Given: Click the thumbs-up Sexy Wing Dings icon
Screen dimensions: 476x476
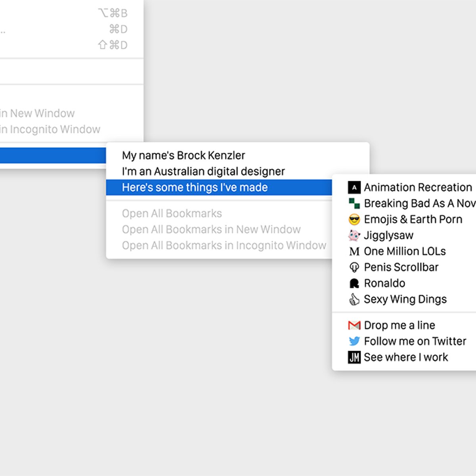Looking at the screenshot, I should [354, 299].
